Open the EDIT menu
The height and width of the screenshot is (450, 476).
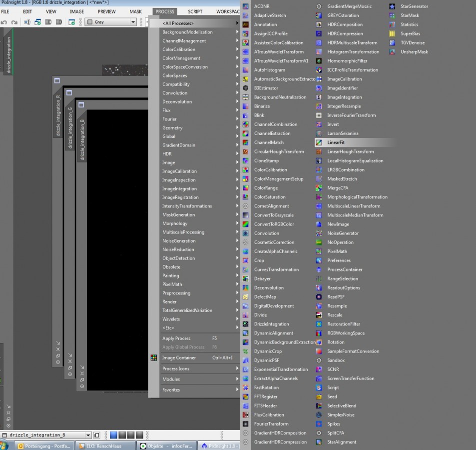(x=27, y=11)
